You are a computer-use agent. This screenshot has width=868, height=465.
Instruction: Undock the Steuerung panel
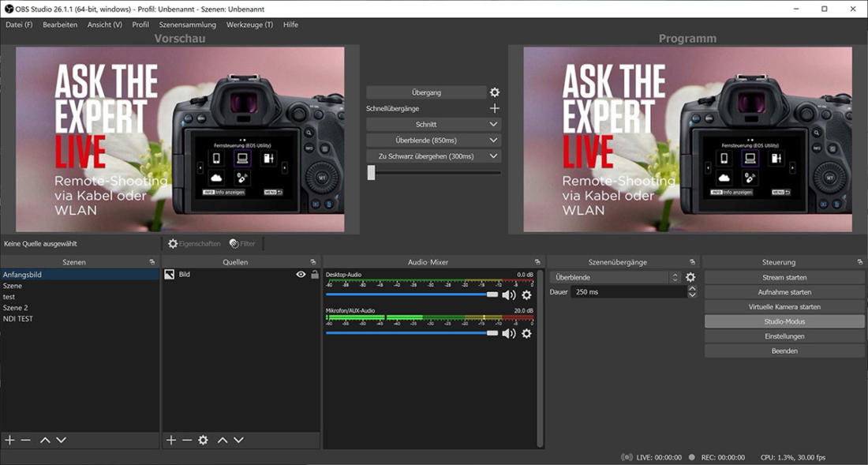click(859, 262)
